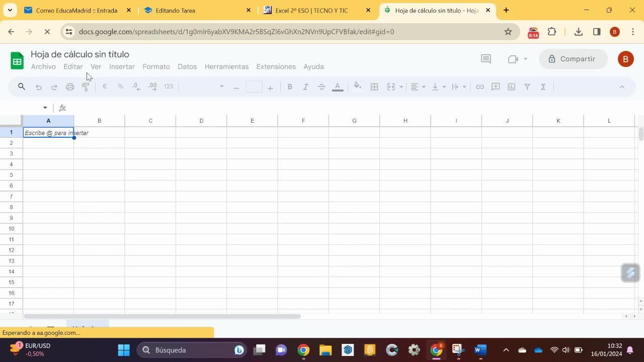Insert a link using chain icon
This screenshot has width=644, height=362.
pos(480,87)
